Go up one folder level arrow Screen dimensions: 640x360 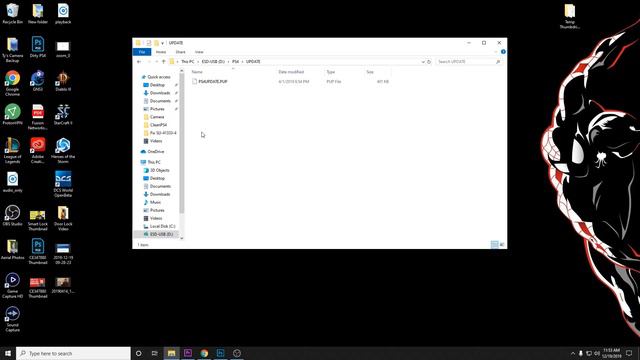(x=164, y=62)
